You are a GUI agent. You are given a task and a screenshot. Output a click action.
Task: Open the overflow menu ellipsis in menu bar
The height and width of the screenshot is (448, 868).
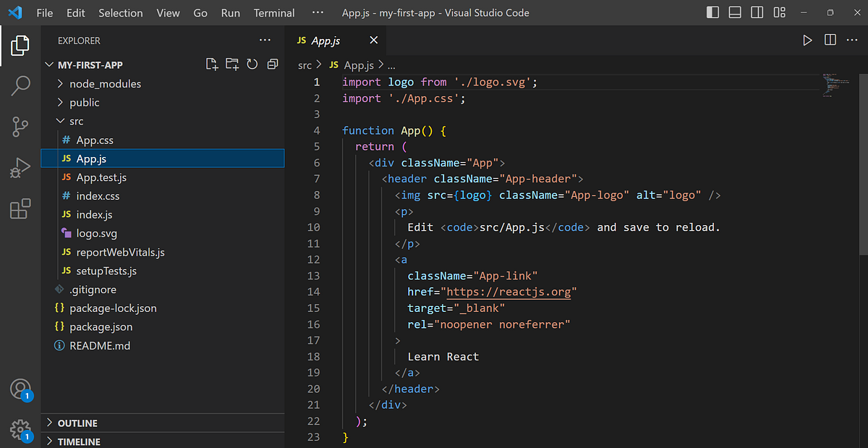pos(318,12)
